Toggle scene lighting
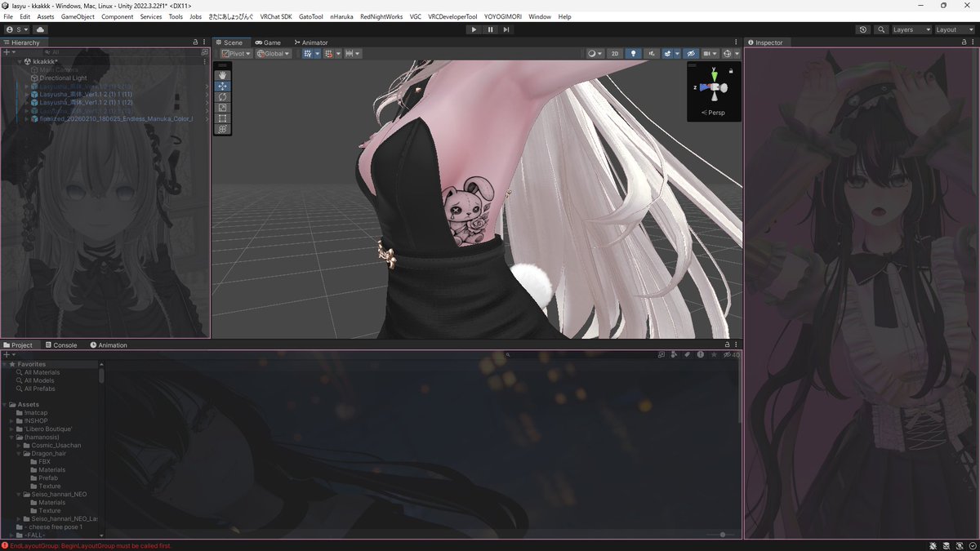This screenshot has height=551, width=980. click(x=633, y=53)
